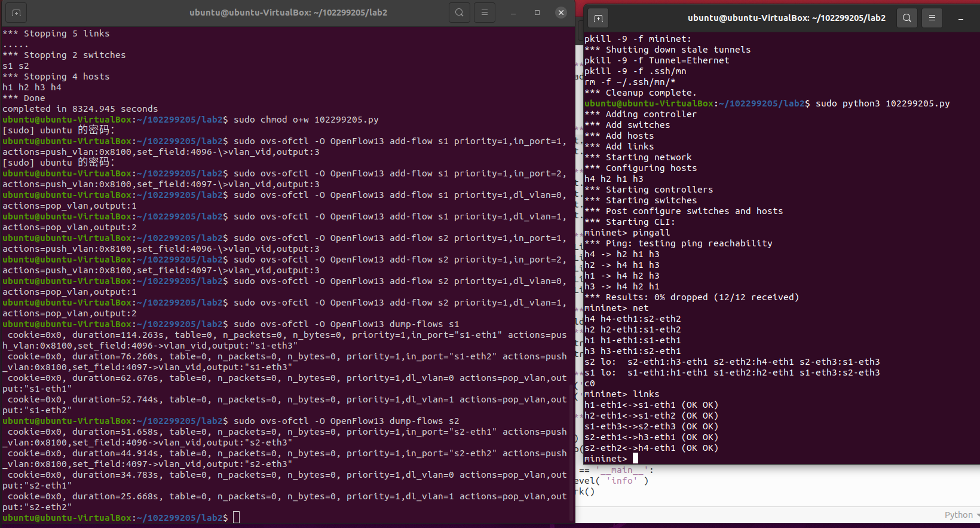This screenshot has width=980, height=528.
Task: Click '*** Shutting down stale tunnels' line
Action: point(667,50)
